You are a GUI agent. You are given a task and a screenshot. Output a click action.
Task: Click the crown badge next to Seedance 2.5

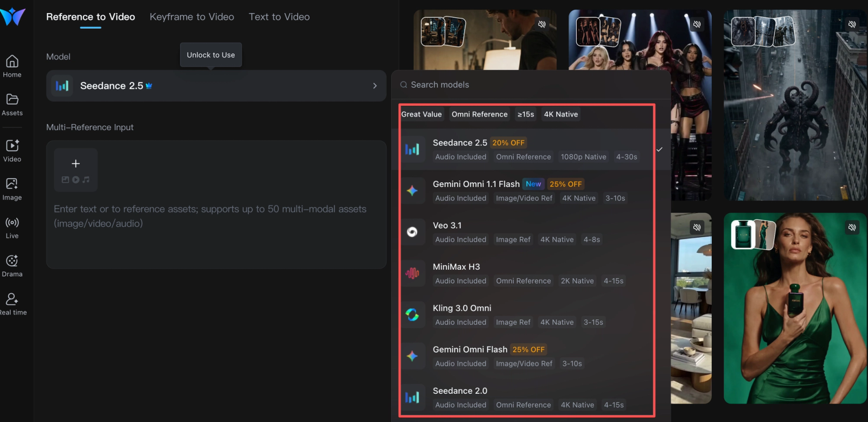[x=149, y=86]
